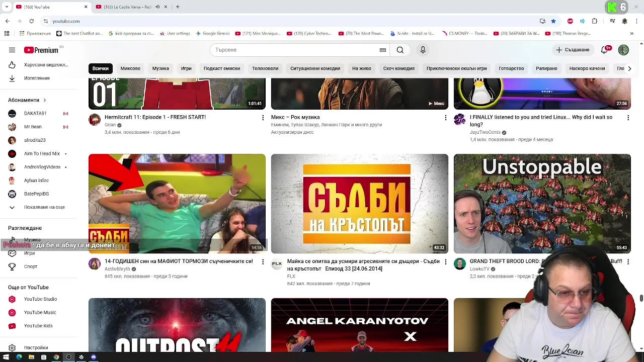The height and width of the screenshot is (362, 644).
Task: Open a new browser tab
Action: [x=178, y=7]
